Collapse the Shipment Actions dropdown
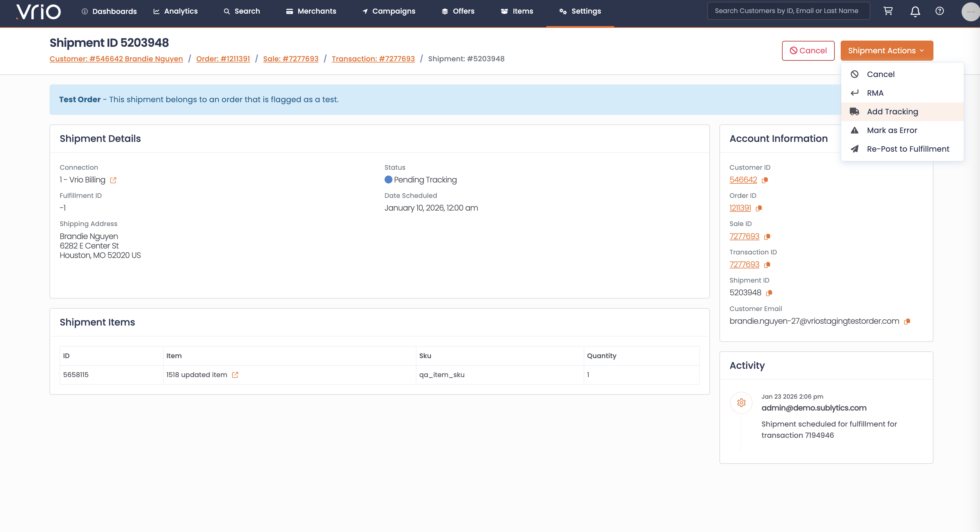 tap(886, 51)
